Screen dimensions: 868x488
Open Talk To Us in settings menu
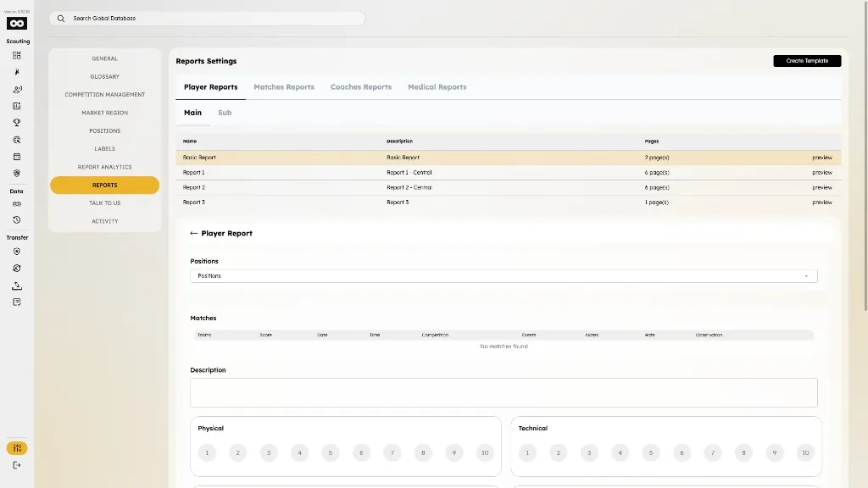[104, 203]
